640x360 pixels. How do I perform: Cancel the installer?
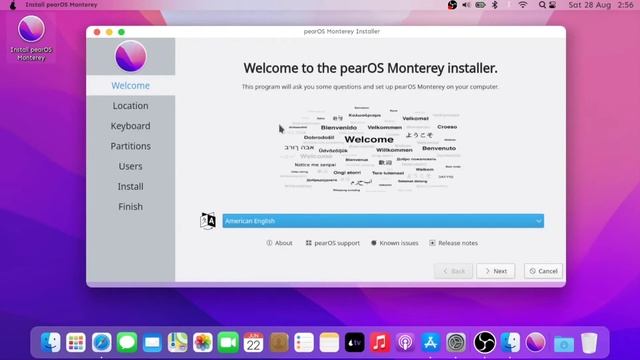pyautogui.click(x=543, y=271)
